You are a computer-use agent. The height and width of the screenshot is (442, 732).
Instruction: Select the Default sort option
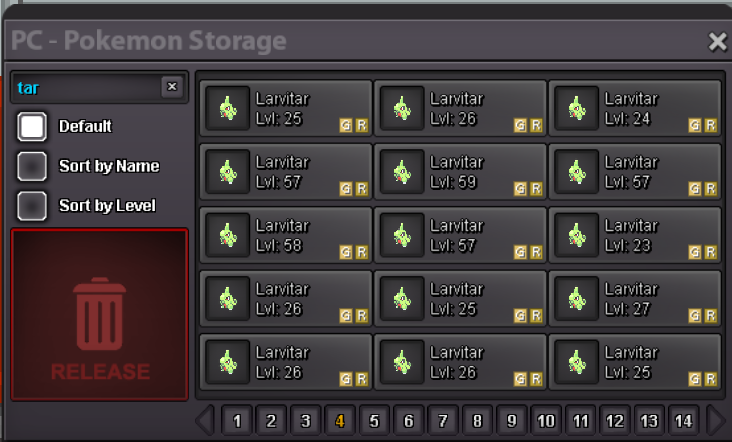pyautogui.click(x=32, y=126)
